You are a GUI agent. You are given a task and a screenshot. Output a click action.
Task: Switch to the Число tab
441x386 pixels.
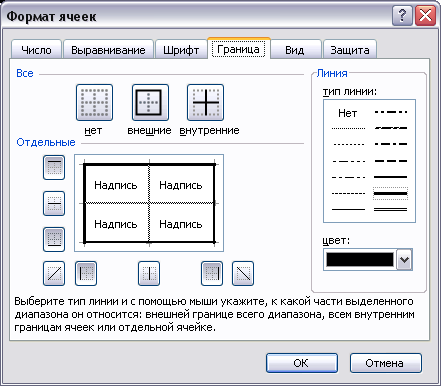click(x=36, y=50)
